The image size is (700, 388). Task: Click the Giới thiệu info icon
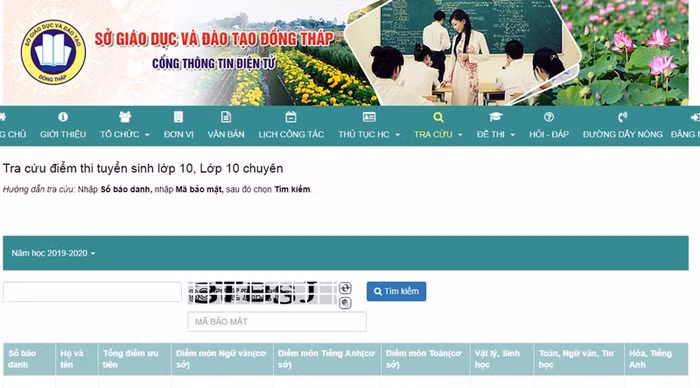tap(63, 117)
